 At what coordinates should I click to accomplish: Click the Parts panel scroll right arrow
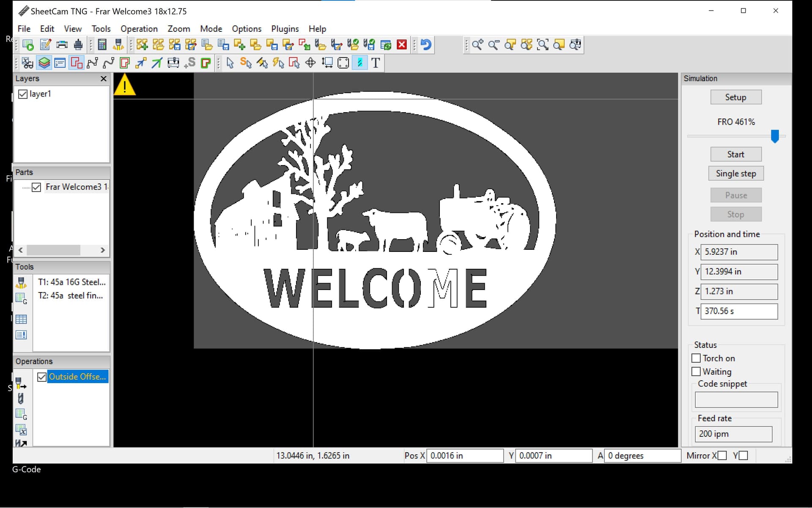102,250
